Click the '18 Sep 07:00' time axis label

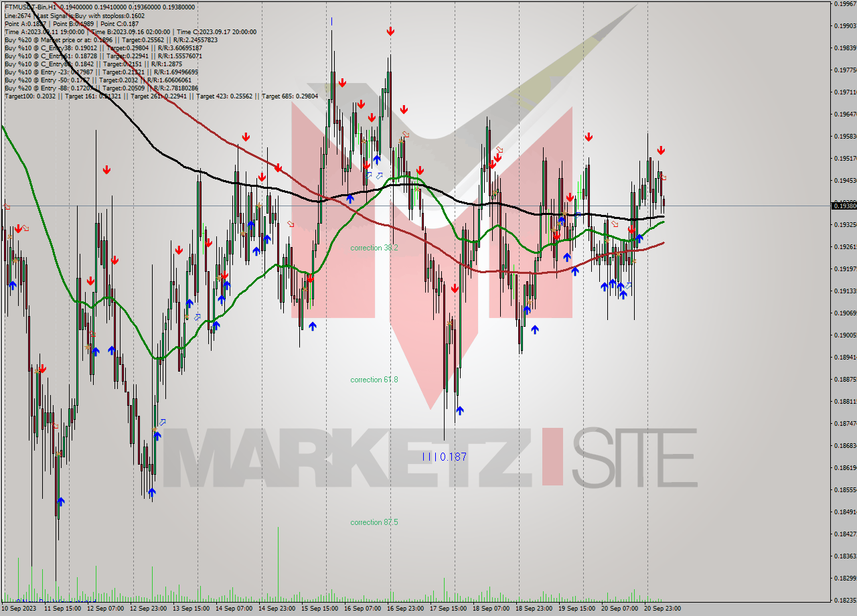click(x=491, y=609)
